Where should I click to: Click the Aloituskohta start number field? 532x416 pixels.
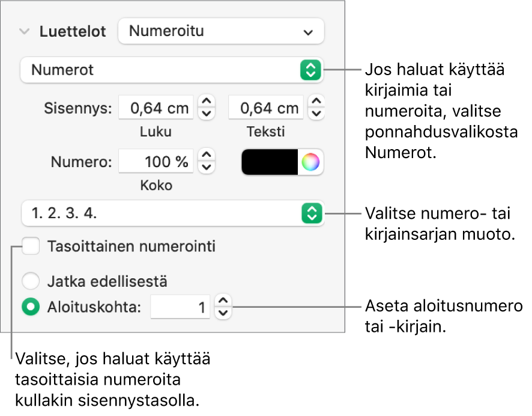180,308
